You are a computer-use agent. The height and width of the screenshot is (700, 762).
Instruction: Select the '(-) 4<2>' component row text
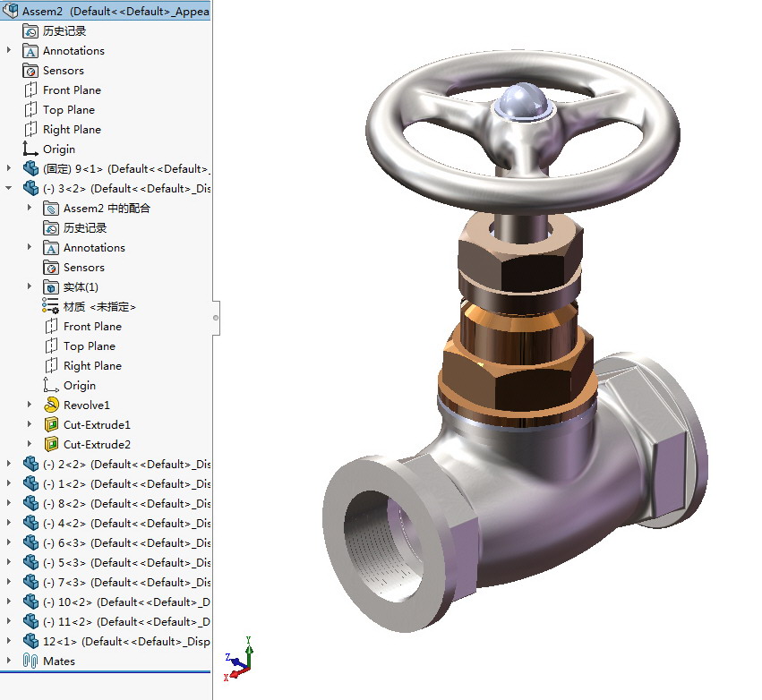pyautogui.click(x=126, y=523)
